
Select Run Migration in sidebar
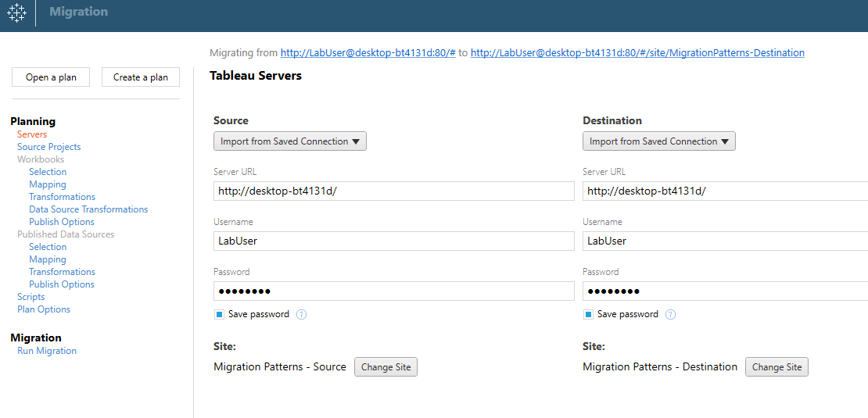(47, 351)
